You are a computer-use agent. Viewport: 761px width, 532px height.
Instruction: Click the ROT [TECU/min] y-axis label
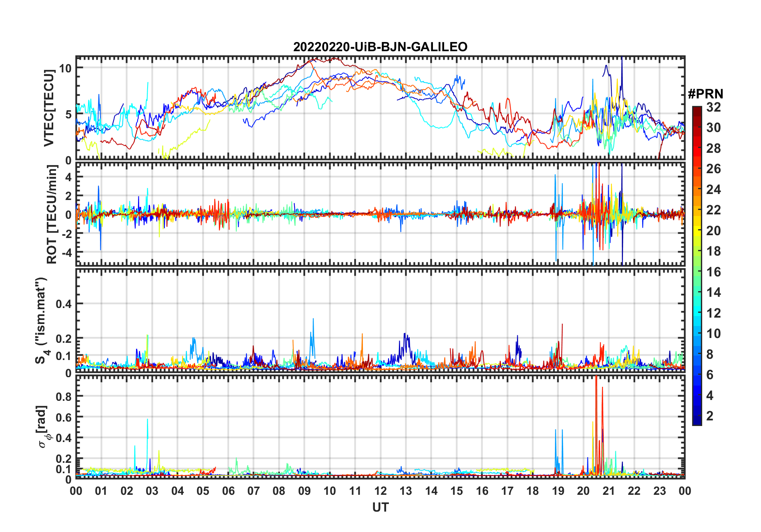point(52,214)
